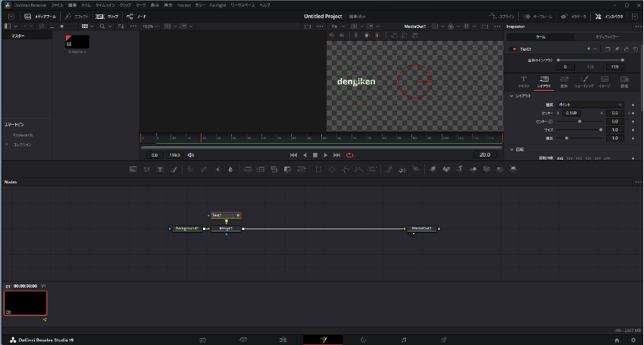Click the speaker volume icon
Viewport: 644px width, 345px height.
coord(191,155)
